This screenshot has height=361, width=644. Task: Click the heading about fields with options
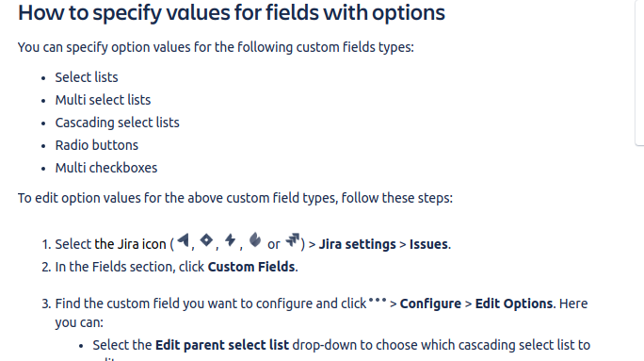click(x=232, y=13)
